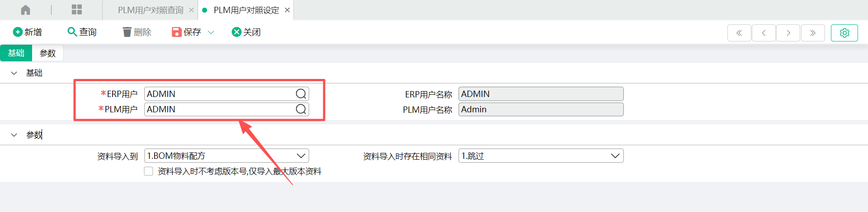Click the 查询 search toolbar button
This screenshot has height=212, width=868.
[82, 32]
